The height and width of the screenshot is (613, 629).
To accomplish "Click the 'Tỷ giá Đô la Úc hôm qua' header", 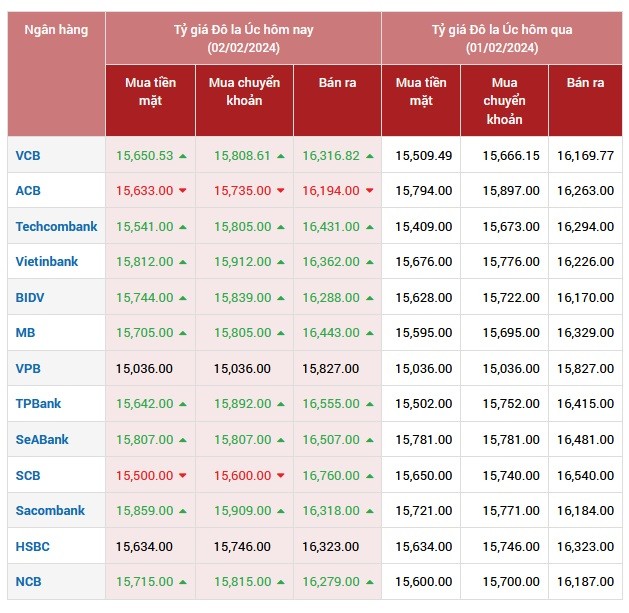I will tap(501, 38).
